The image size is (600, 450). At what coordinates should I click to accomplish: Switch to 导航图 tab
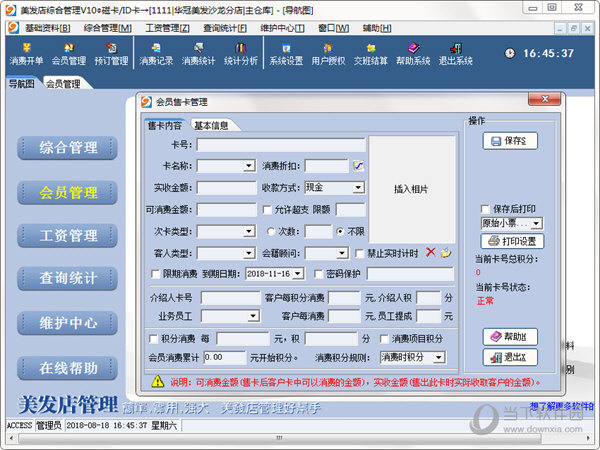pos(22,83)
